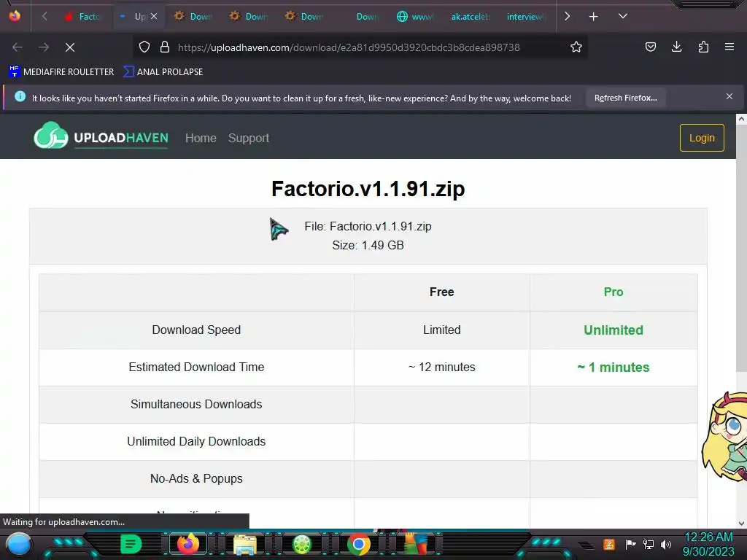This screenshot has height=560, width=747.
Task: Click the Download Speed row label
Action: (196, 330)
